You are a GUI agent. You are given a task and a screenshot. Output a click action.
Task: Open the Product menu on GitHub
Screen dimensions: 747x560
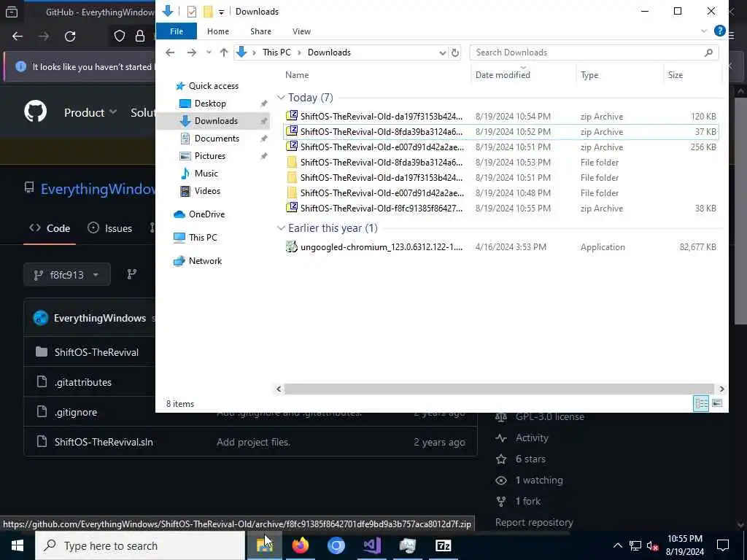coord(90,112)
